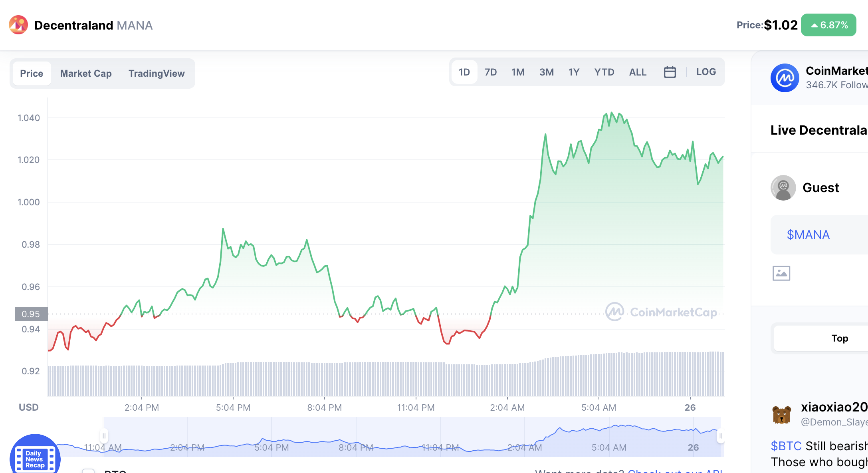Select the 7D time range
Viewport: 868px width, 473px height.
click(x=490, y=72)
